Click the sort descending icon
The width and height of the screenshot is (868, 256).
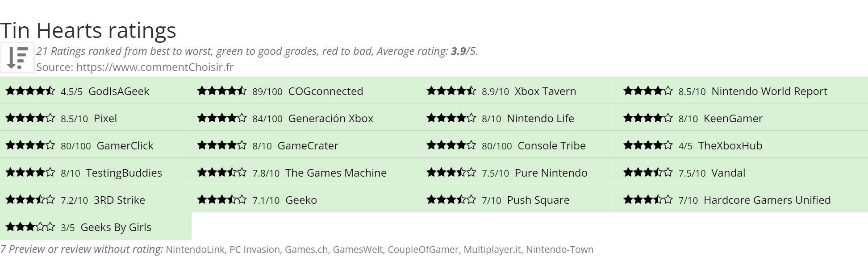[x=17, y=58]
